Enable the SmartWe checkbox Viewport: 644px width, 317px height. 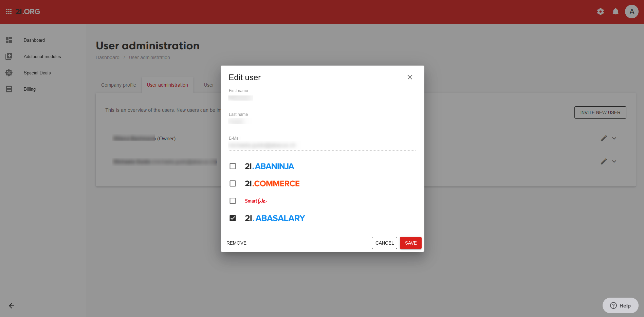coord(233,201)
